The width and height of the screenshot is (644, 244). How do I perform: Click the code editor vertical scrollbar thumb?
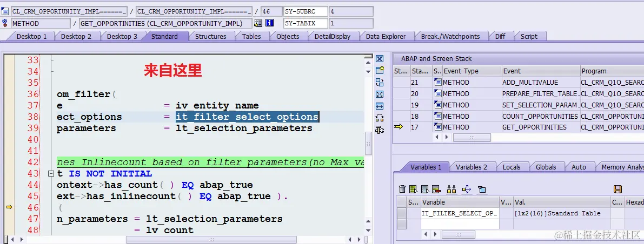click(x=368, y=144)
